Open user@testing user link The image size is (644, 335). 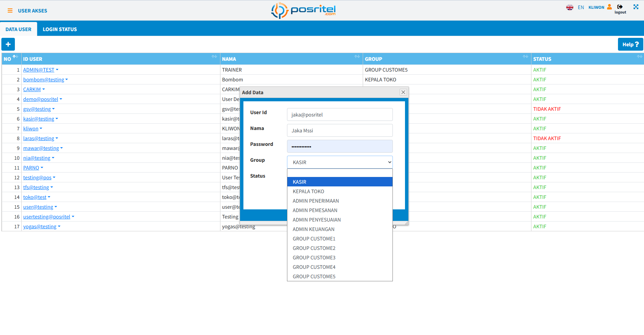tap(38, 207)
